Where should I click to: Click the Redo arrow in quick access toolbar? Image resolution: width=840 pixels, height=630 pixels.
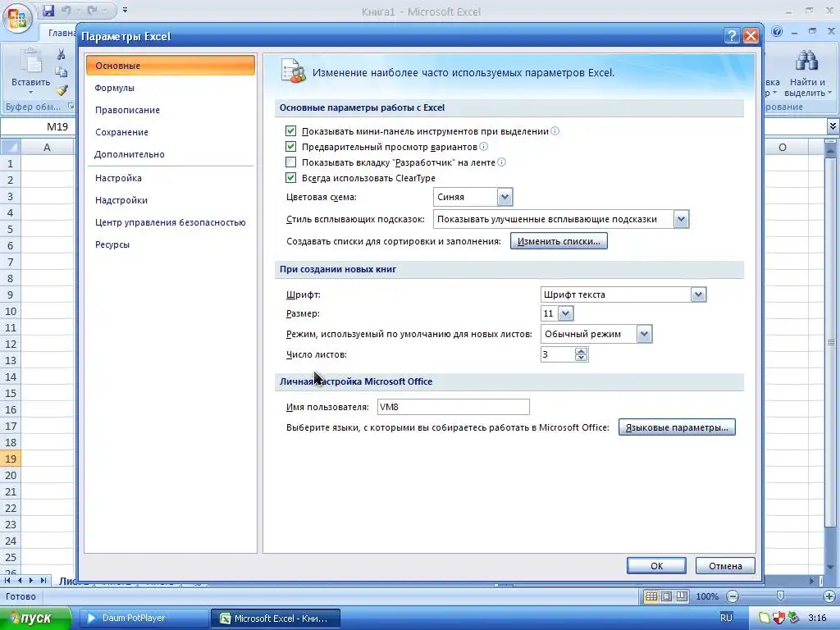pos(92,10)
